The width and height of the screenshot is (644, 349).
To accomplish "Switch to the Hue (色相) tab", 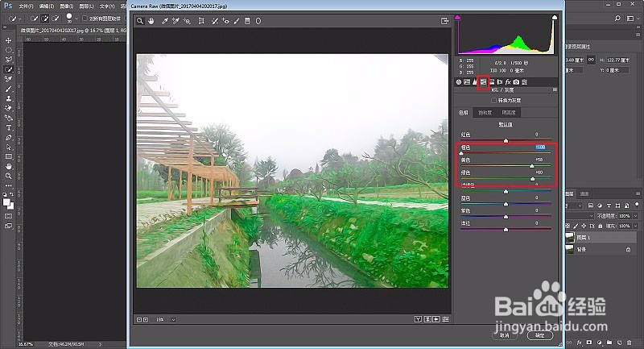I will 464,113.
